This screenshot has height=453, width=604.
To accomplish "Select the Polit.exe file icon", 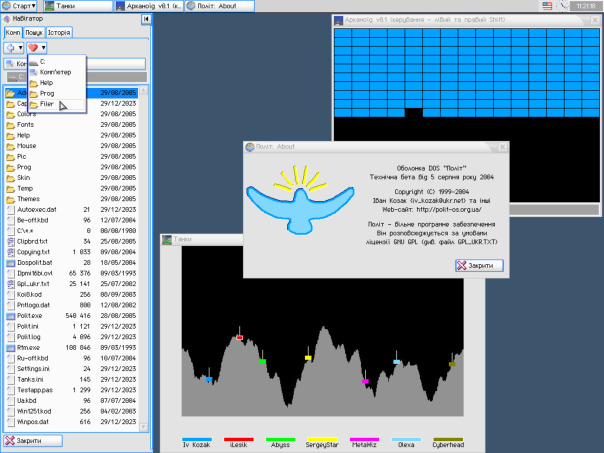I will click(10, 315).
